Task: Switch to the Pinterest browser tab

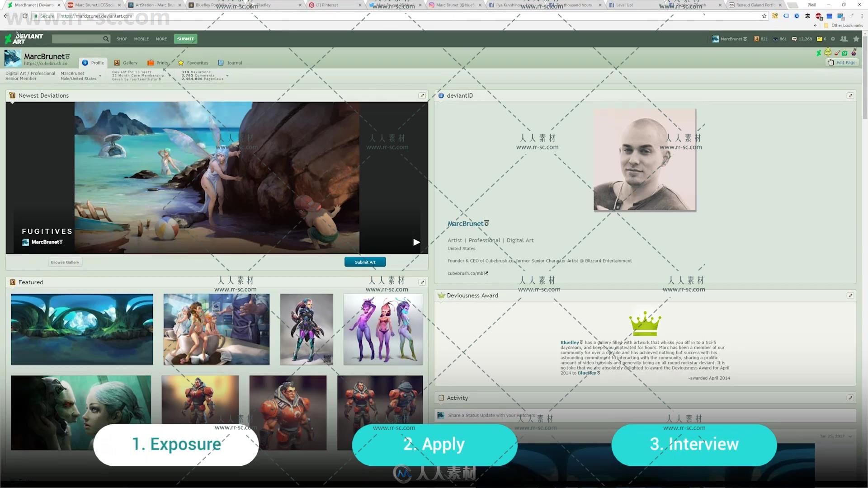Action: pos(335,5)
